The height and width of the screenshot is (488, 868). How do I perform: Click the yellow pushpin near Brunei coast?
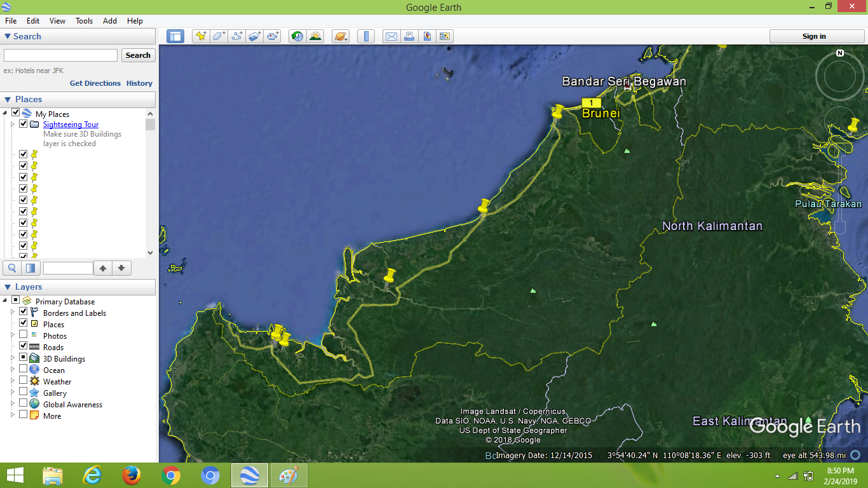558,111
